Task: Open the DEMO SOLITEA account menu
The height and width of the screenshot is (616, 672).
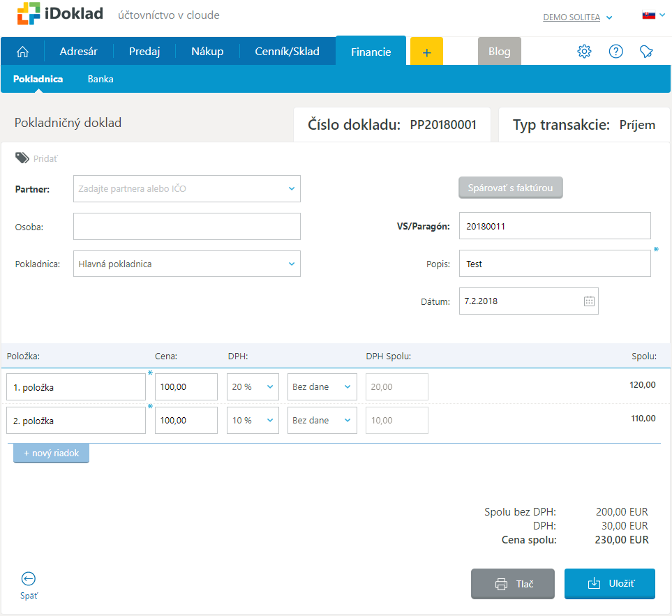Action: 577,17
